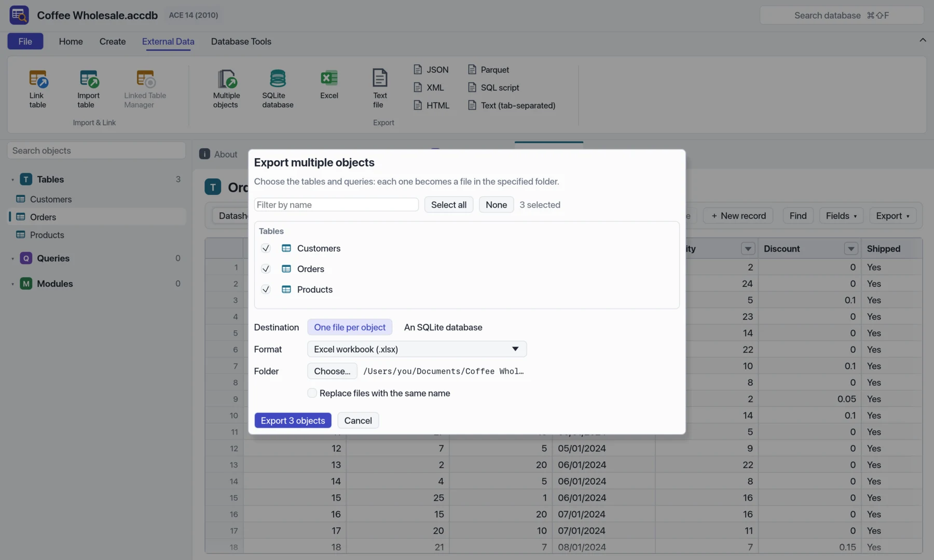Open the Format dropdown
This screenshot has width=934, height=560.
(417, 349)
